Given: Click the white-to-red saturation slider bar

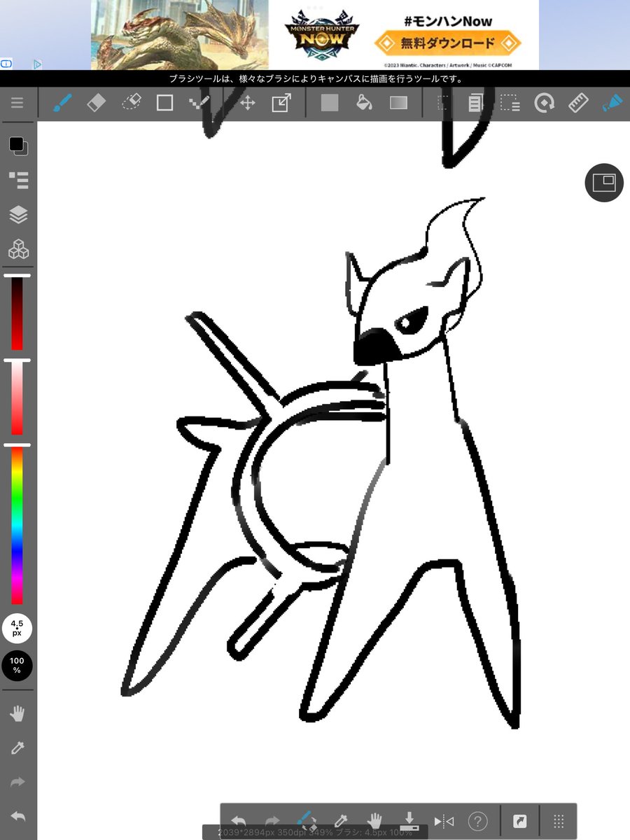Looking at the screenshot, I should [17, 398].
